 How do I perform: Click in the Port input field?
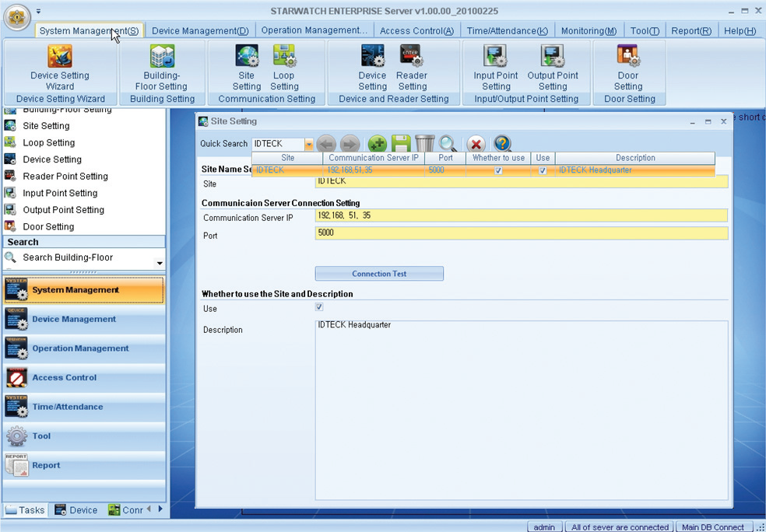521,233
